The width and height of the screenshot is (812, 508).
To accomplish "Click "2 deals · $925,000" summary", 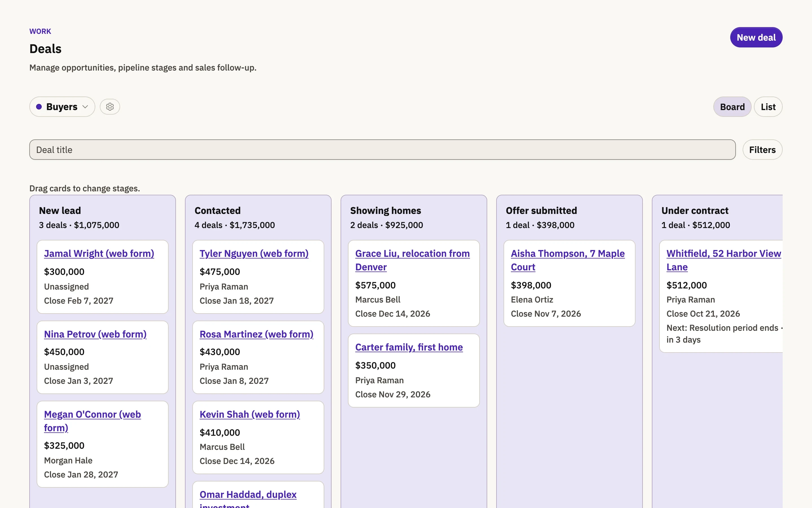I will point(387,225).
